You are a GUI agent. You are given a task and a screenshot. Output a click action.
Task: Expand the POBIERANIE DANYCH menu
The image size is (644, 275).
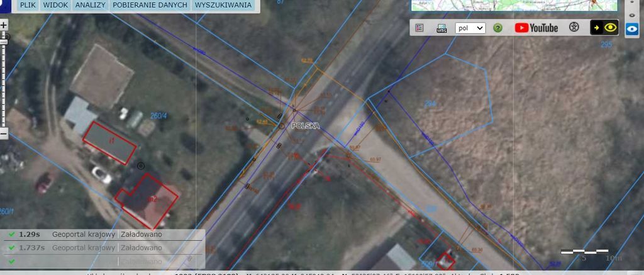click(x=150, y=5)
